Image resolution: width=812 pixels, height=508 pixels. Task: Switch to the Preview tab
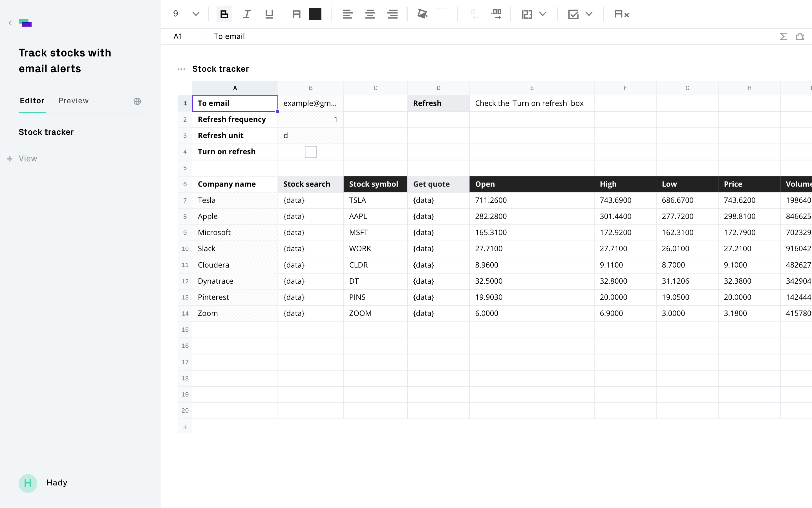74,101
